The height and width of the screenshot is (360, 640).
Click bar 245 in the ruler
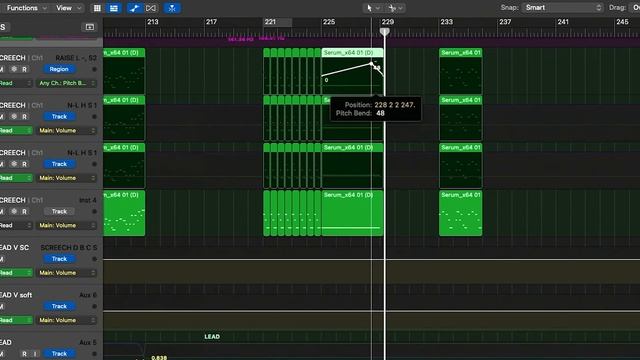622,22
